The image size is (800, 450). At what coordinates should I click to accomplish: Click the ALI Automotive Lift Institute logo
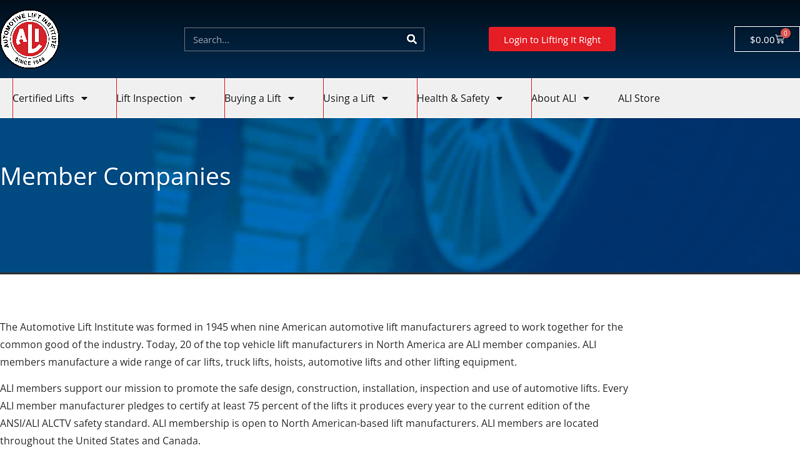click(x=29, y=39)
